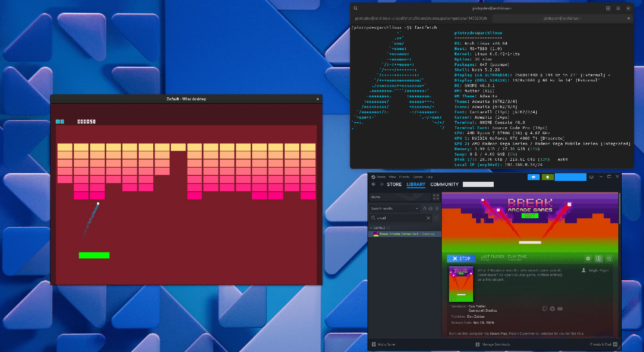Toggle the ready-to-play filter icon
Image resolution: width=644 pixels, height=352 pixels.
(437, 208)
